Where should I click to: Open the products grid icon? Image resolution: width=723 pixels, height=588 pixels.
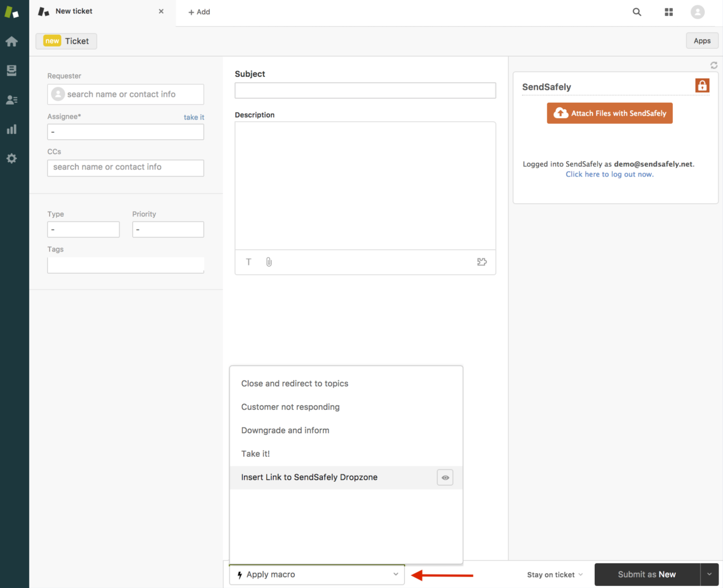669,12
